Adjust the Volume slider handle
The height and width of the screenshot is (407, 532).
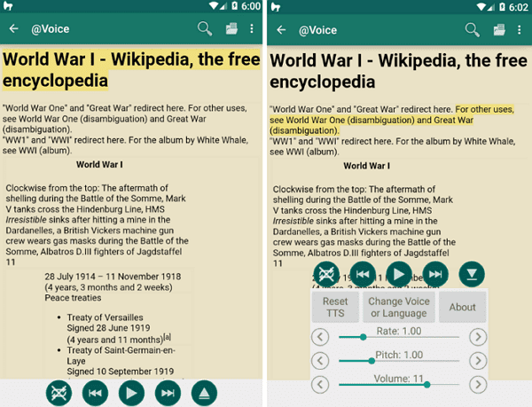427,385
